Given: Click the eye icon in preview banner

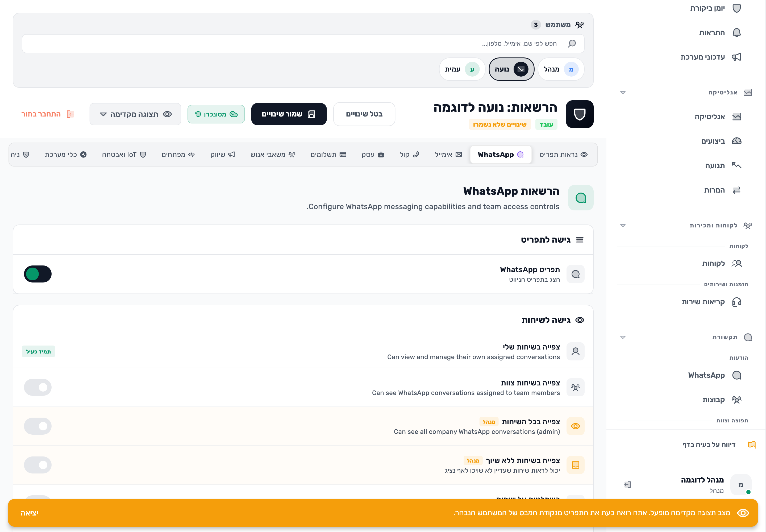Looking at the screenshot, I should pos(743,513).
